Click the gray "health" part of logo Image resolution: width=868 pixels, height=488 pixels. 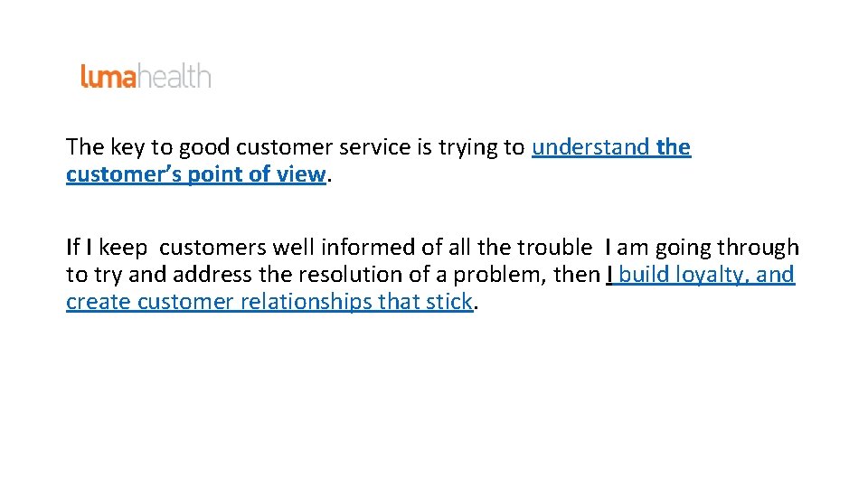pos(175,76)
